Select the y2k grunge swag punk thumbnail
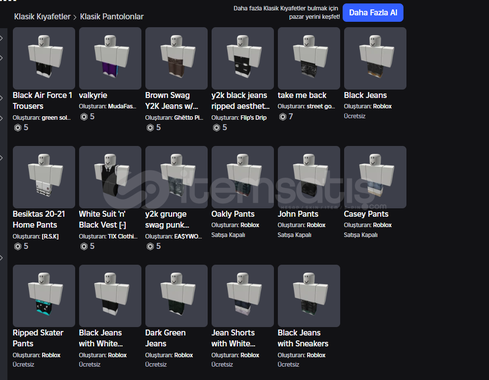The width and height of the screenshot is (489, 380). 176,177
